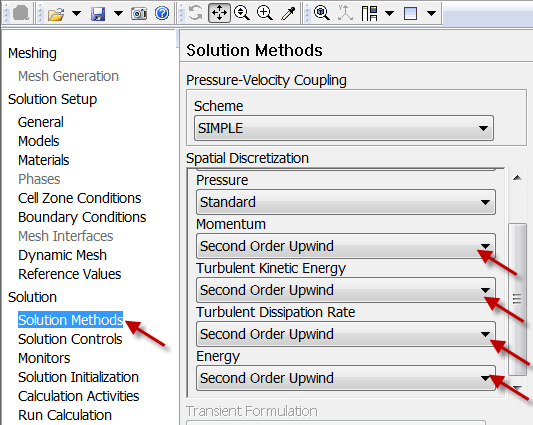Click the rotate view refresh icon

[x=195, y=13]
